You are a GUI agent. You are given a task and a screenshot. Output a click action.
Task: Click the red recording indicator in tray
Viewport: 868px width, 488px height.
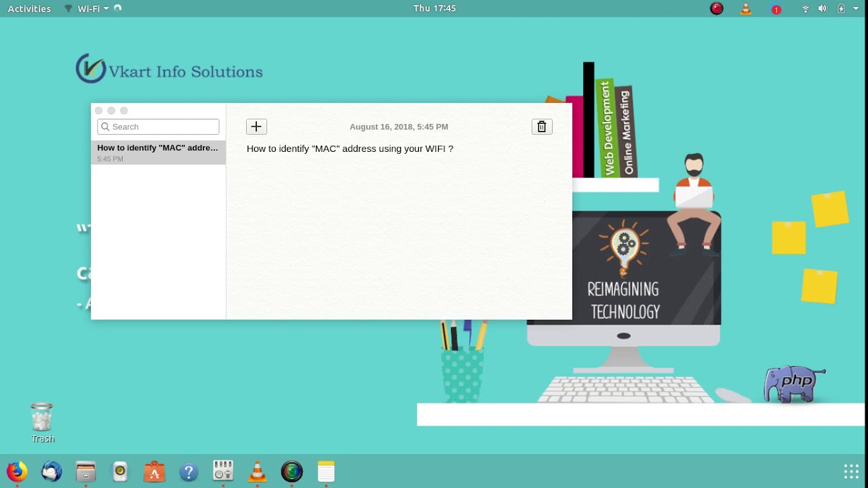click(x=717, y=8)
